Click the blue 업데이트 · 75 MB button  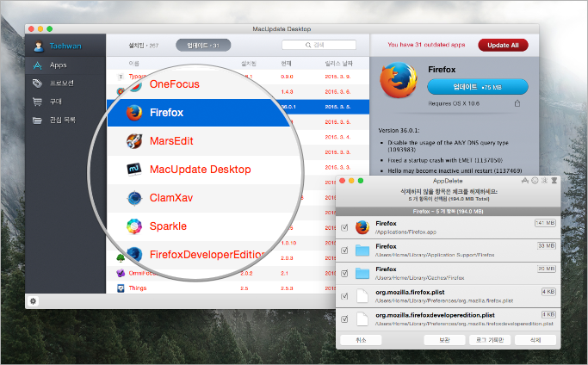click(478, 87)
